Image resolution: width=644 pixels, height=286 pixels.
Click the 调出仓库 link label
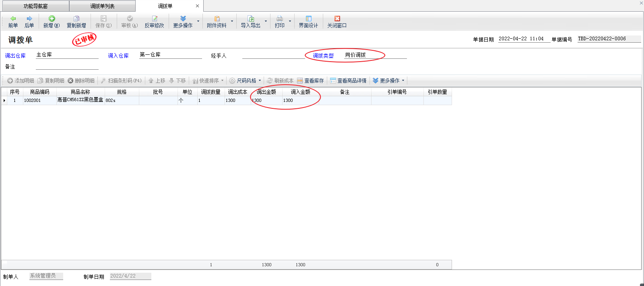tap(15, 56)
